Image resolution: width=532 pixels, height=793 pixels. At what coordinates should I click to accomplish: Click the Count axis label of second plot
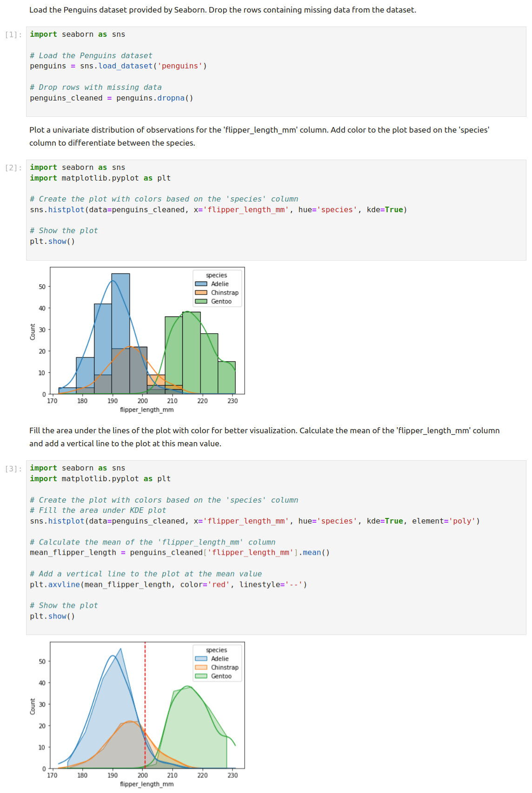[x=33, y=706]
